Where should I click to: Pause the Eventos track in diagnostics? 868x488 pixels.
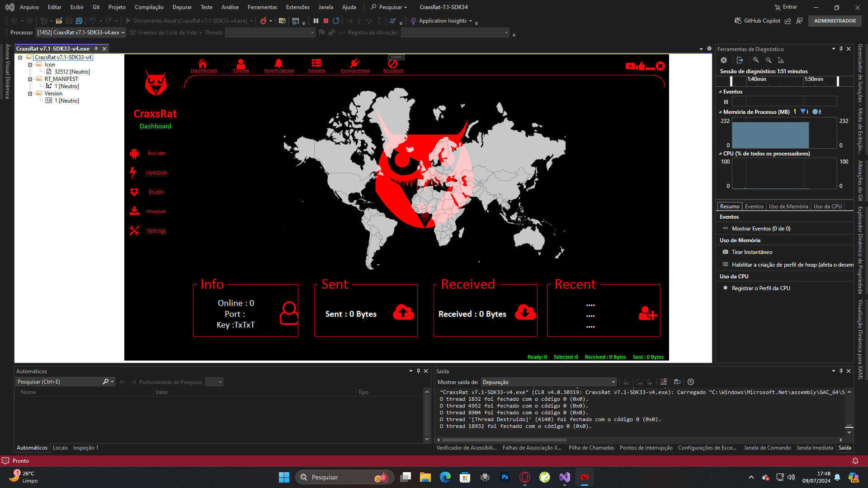pos(726,102)
